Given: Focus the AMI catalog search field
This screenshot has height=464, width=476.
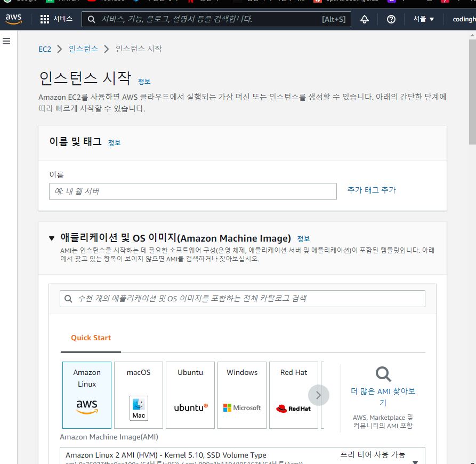Looking at the screenshot, I should (x=242, y=299).
